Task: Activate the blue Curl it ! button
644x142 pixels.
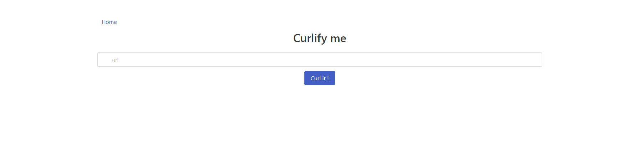Action: (319, 78)
